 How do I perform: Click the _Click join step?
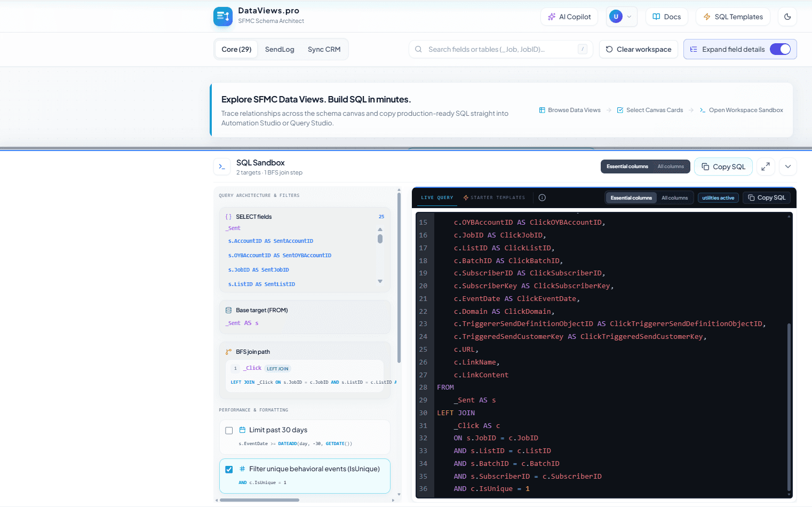[x=253, y=368]
